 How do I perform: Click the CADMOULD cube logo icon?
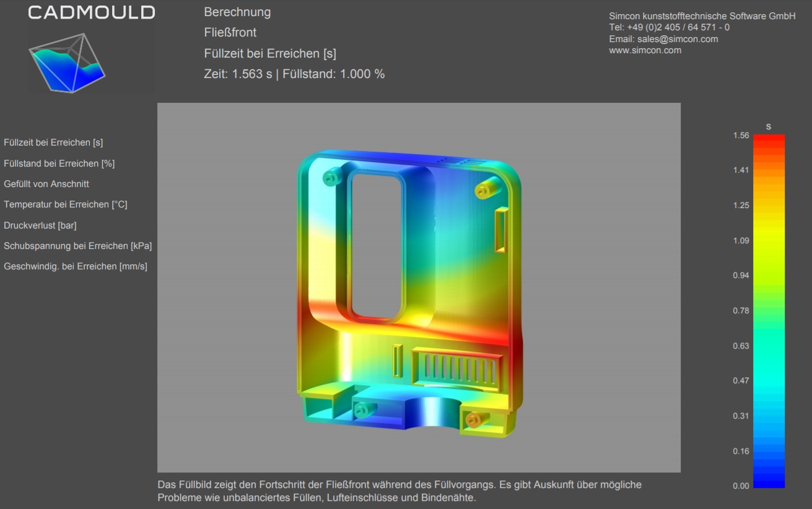coord(67,63)
